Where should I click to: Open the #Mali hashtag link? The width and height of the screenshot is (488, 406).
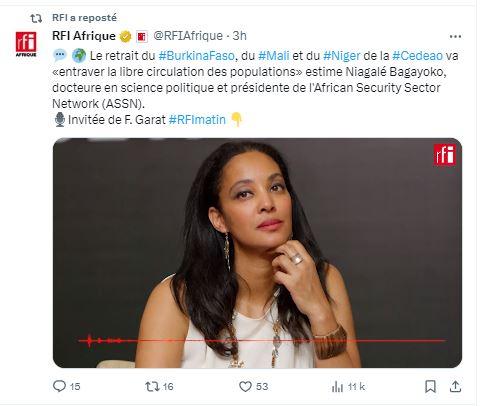(x=274, y=56)
